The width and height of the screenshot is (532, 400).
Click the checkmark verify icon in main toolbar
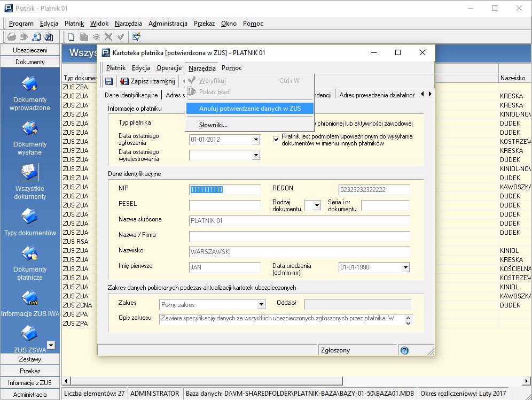(120, 37)
